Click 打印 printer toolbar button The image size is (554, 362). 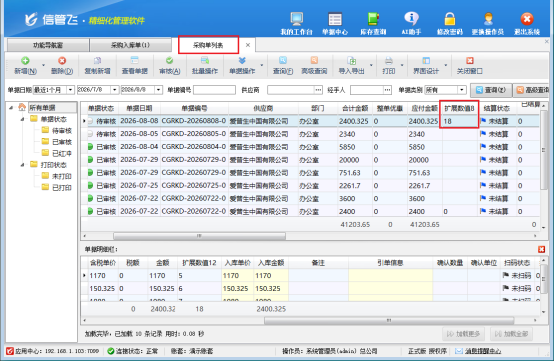tap(389, 66)
